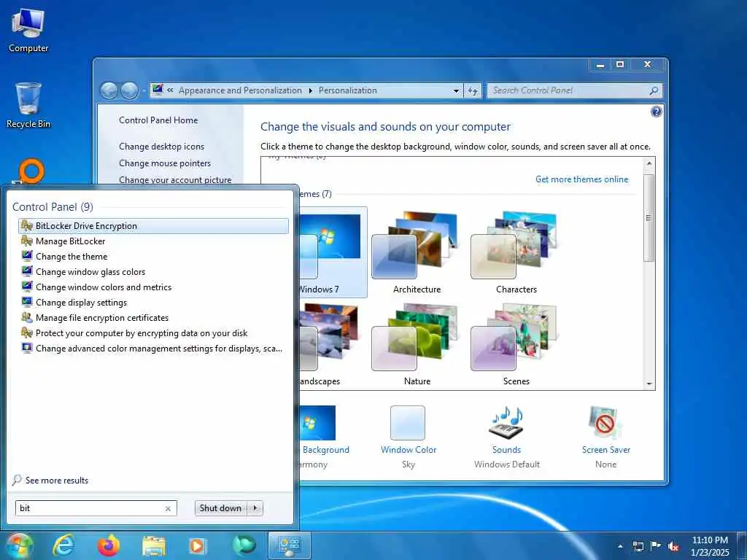Open Computer desktop icon
This screenshot has width=747, height=560.
point(28,30)
